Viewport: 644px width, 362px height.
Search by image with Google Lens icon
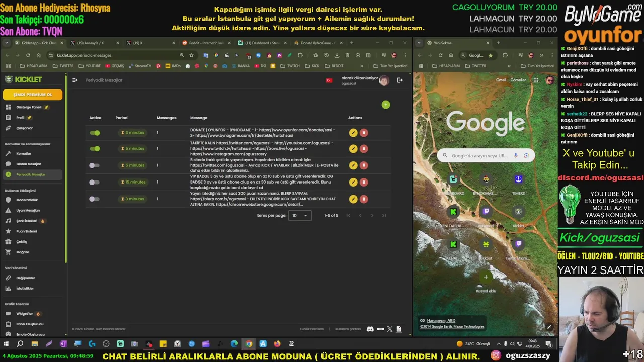[526, 156]
